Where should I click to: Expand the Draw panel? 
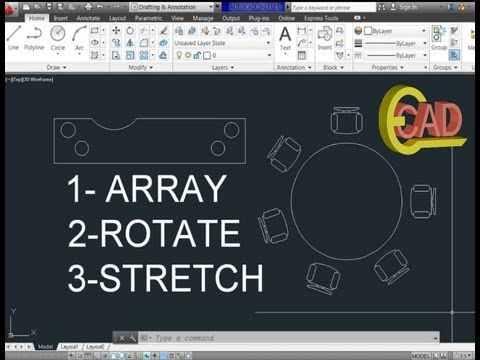(56, 67)
